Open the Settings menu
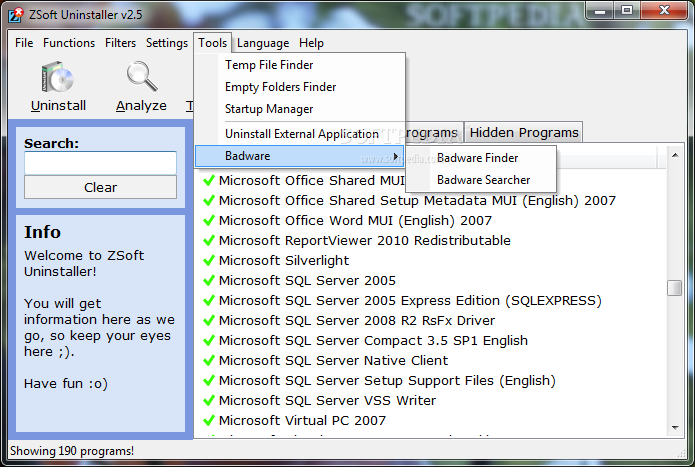Image resolution: width=695 pixels, height=467 pixels. click(x=167, y=43)
